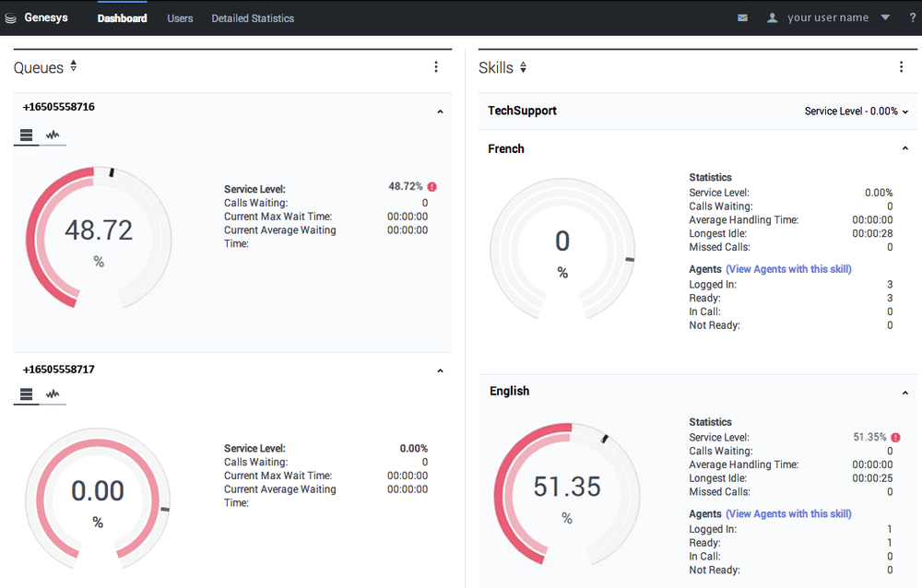Open the Skills panel three-dot menu
This screenshot has width=922, height=588.
[x=901, y=67]
